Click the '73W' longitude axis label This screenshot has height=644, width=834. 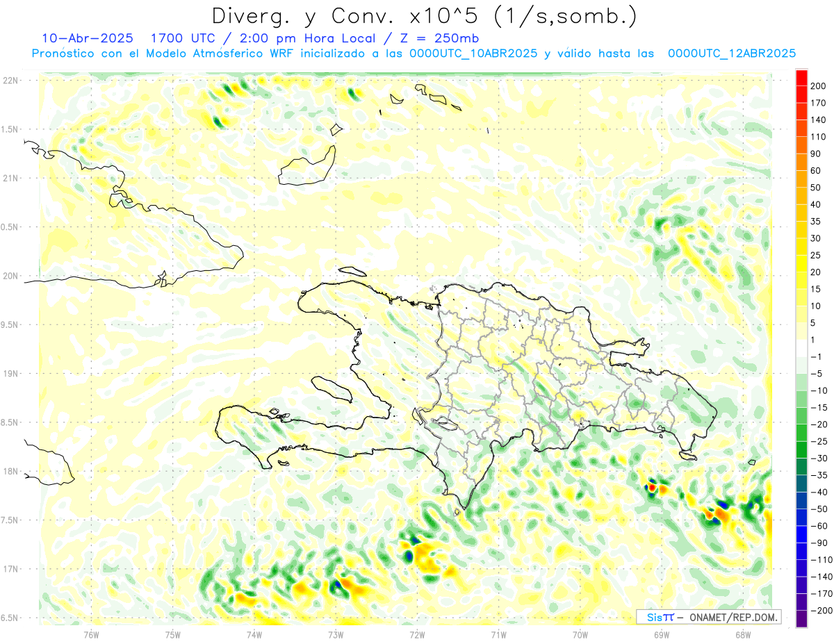pyautogui.click(x=336, y=634)
